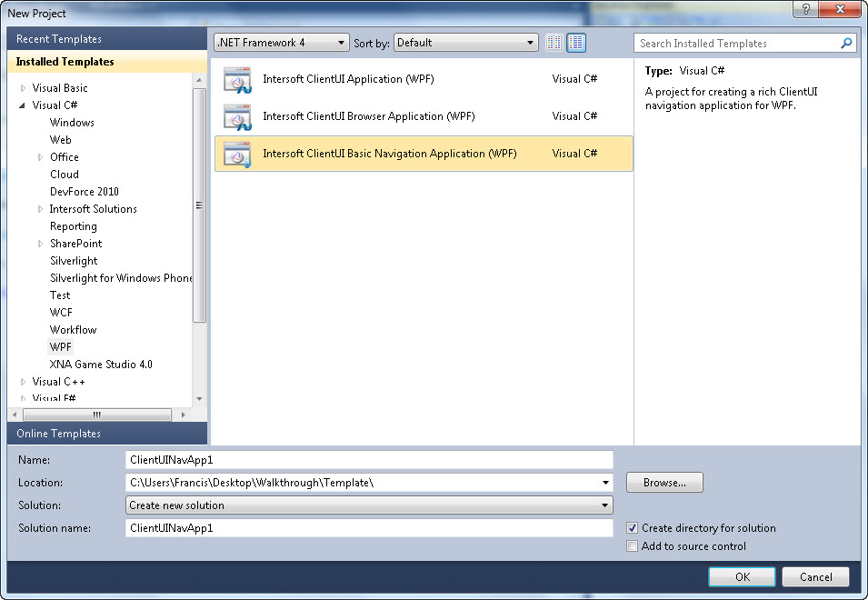This screenshot has width=868, height=600.
Task: Expand the Office tree node
Action: pyautogui.click(x=40, y=157)
